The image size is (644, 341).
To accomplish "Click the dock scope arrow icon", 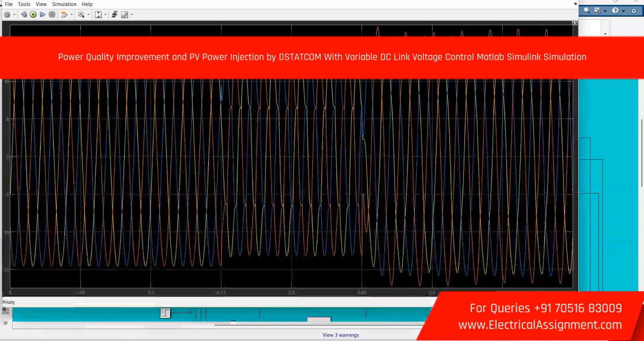I will click(575, 4).
